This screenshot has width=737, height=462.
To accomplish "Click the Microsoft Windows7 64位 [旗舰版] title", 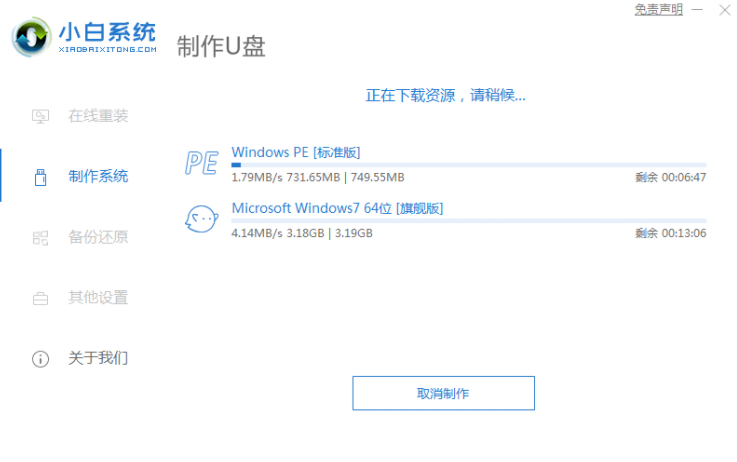I will click(x=337, y=208).
